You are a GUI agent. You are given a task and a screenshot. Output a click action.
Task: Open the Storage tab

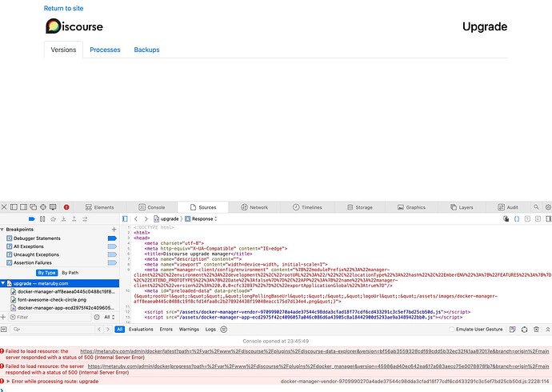pos(360,207)
